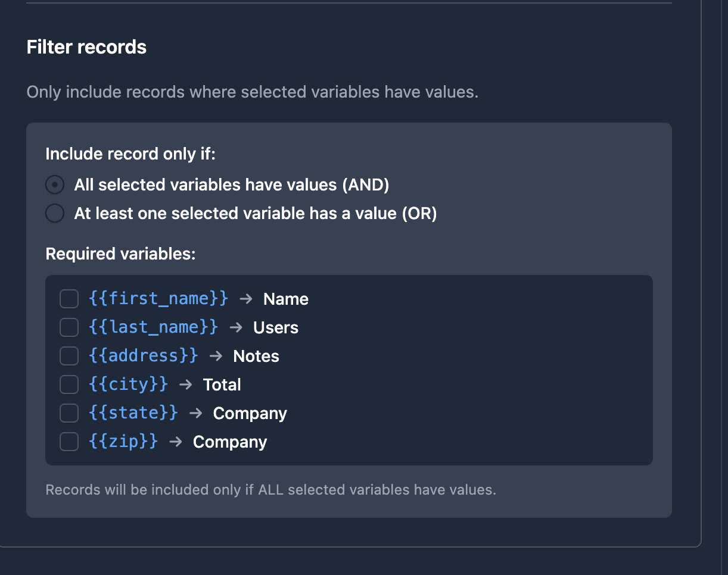Click the Include record only if: label
The height and width of the screenshot is (575, 728).
coord(130,154)
